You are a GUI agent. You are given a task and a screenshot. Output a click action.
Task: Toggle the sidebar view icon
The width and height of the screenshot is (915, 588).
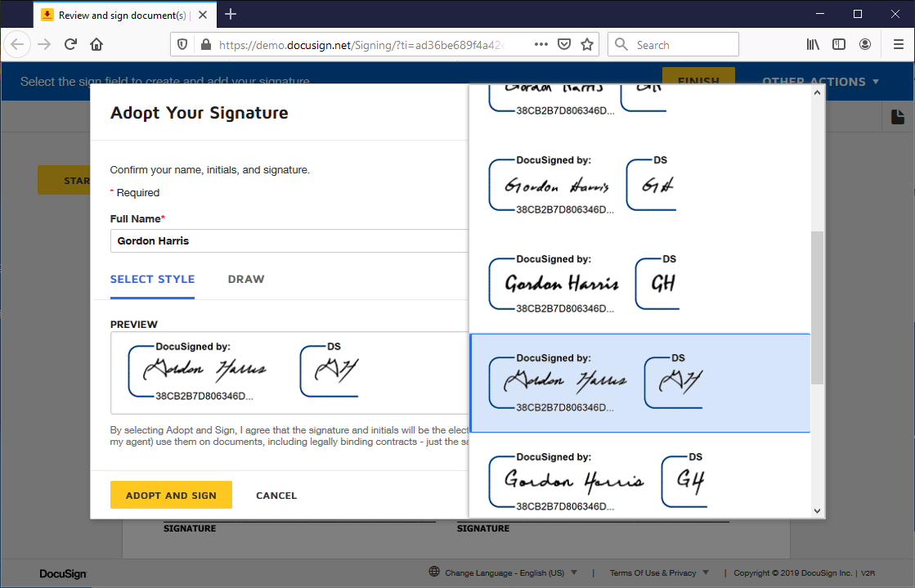coord(839,44)
